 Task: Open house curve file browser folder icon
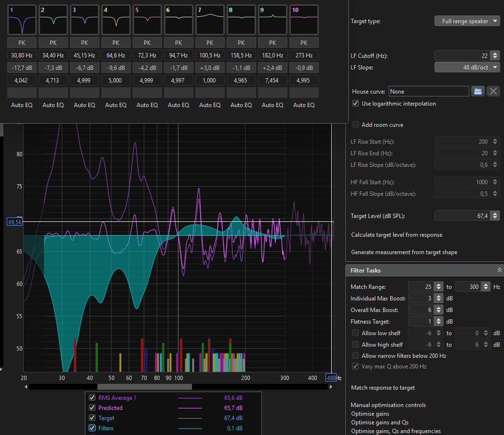click(478, 92)
